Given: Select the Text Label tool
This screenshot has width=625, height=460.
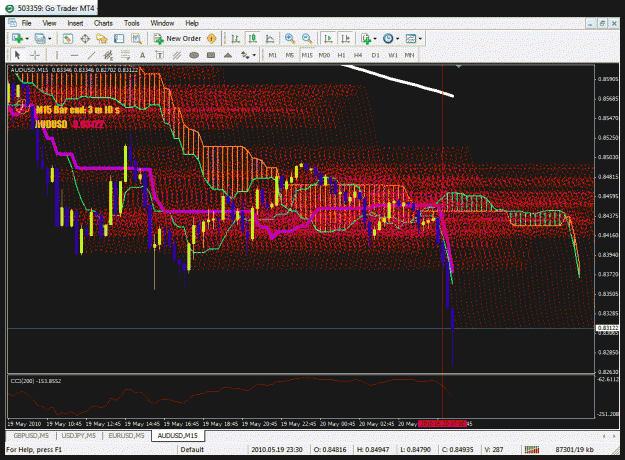Looking at the screenshot, I should pos(159,55).
